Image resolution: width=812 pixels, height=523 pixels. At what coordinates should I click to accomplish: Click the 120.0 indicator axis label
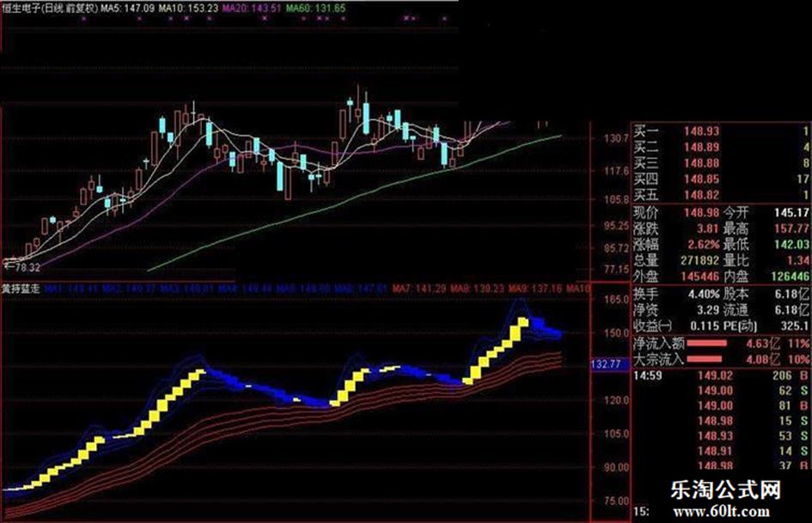click(x=616, y=400)
